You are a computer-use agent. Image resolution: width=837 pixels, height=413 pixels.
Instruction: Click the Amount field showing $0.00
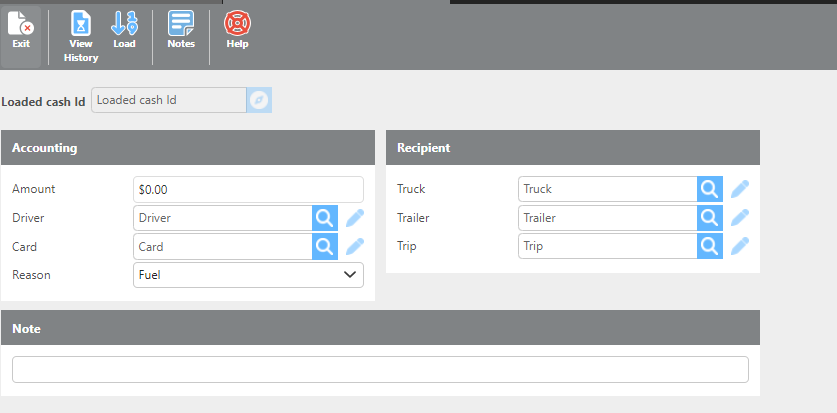(248, 189)
